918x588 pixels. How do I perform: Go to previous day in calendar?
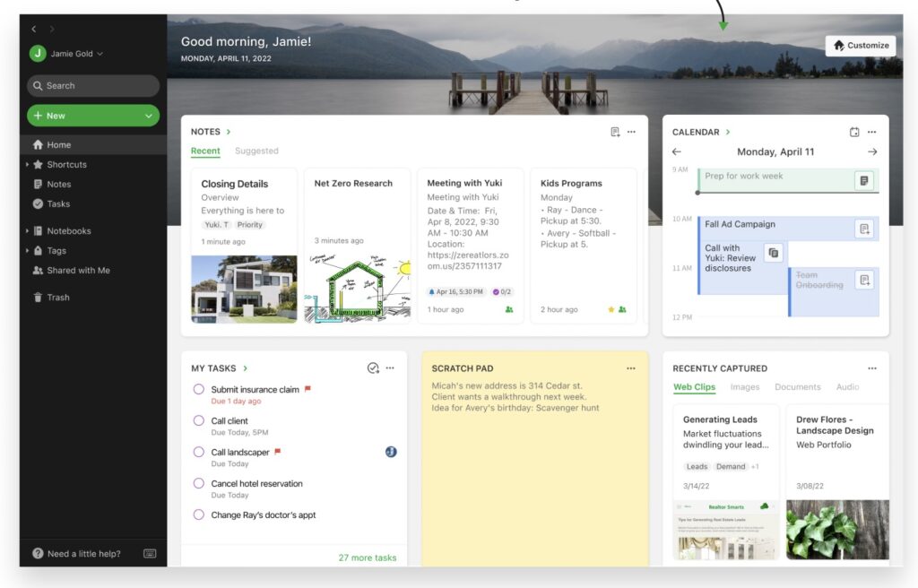coord(677,151)
